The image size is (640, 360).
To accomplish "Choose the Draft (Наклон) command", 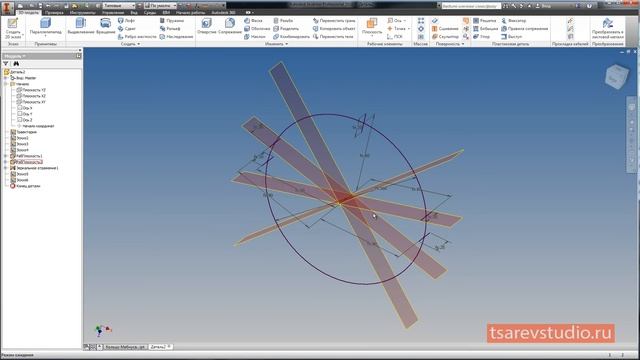I will (255, 36).
